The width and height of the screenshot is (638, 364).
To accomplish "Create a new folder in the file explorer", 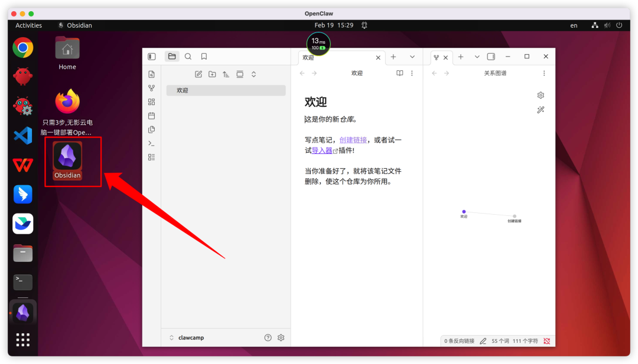I will click(x=213, y=74).
